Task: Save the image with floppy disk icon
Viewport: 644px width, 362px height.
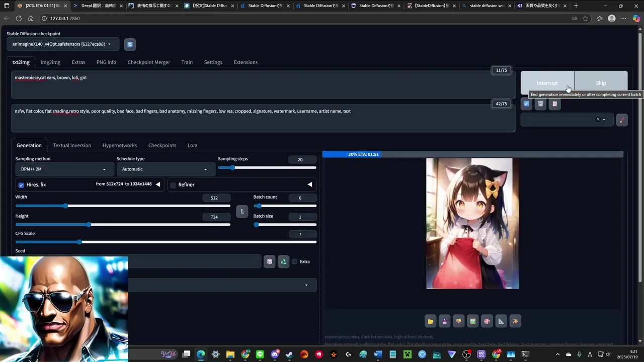Action: click(444, 321)
